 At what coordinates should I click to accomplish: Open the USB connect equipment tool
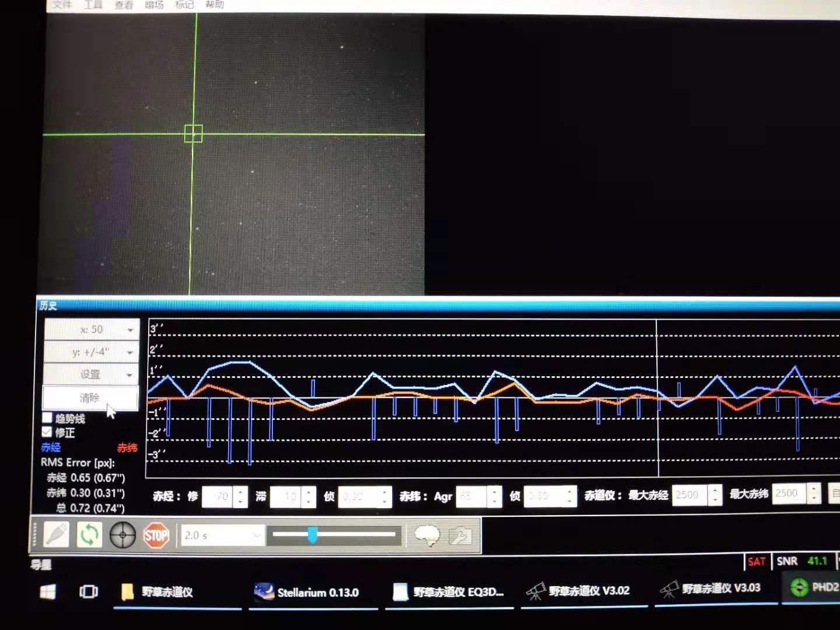point(56,534)
